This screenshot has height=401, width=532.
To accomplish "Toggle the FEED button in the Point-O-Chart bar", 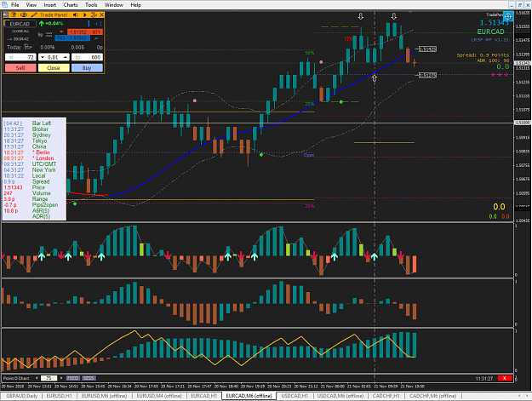I will [x=73, y=378].
